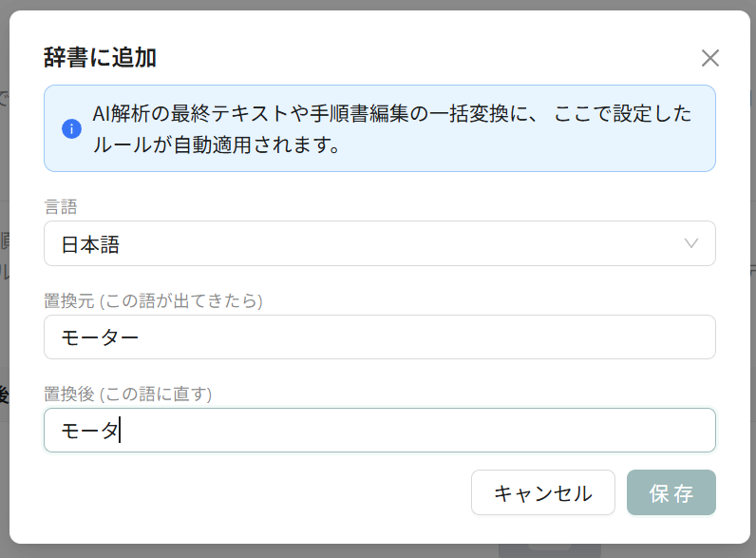Open the 言語 dropdown showing 日本語

380,243
